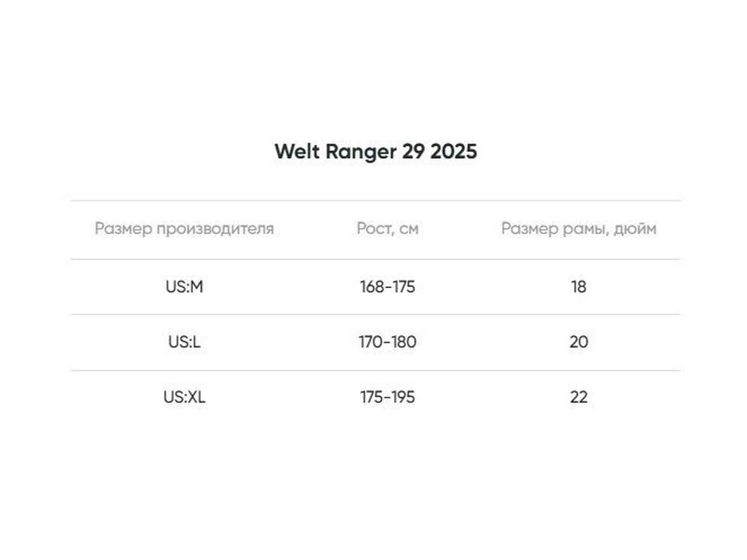Screen dimensions: 747x560
Task: Click the 175-195 height range cell
Action: [x=388, y=397]
